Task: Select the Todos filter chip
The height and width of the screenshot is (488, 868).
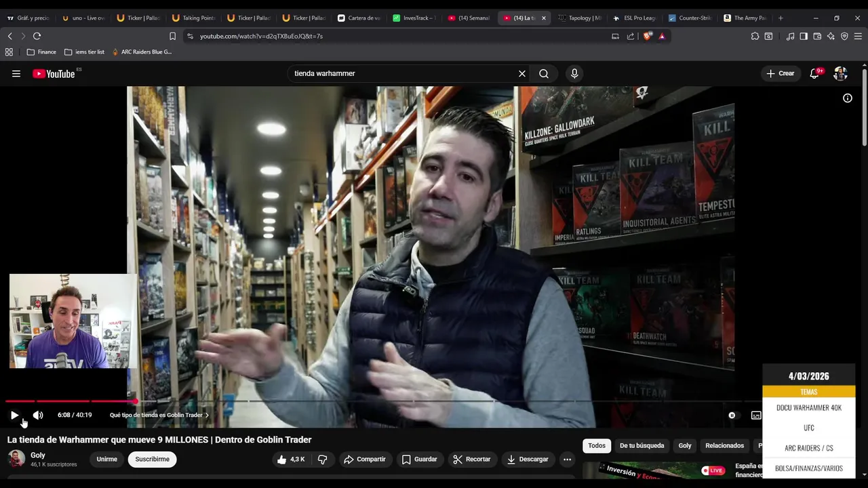Action: 597,445
